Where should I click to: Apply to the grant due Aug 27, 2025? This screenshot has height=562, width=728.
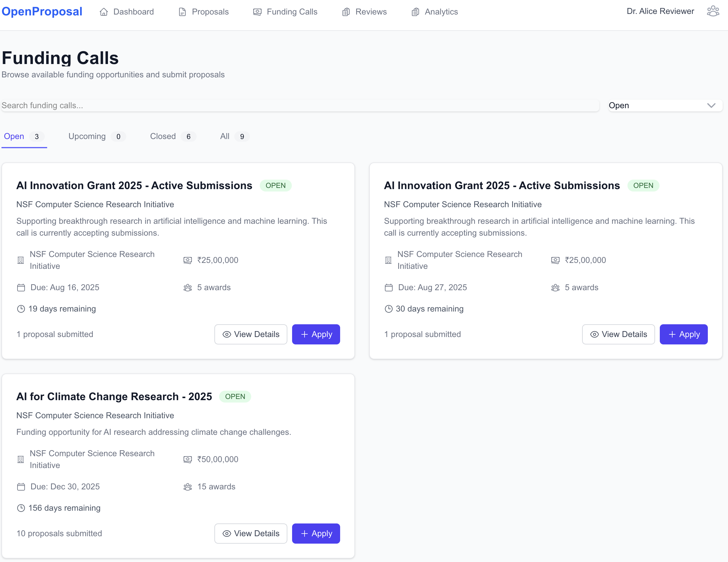683,334
